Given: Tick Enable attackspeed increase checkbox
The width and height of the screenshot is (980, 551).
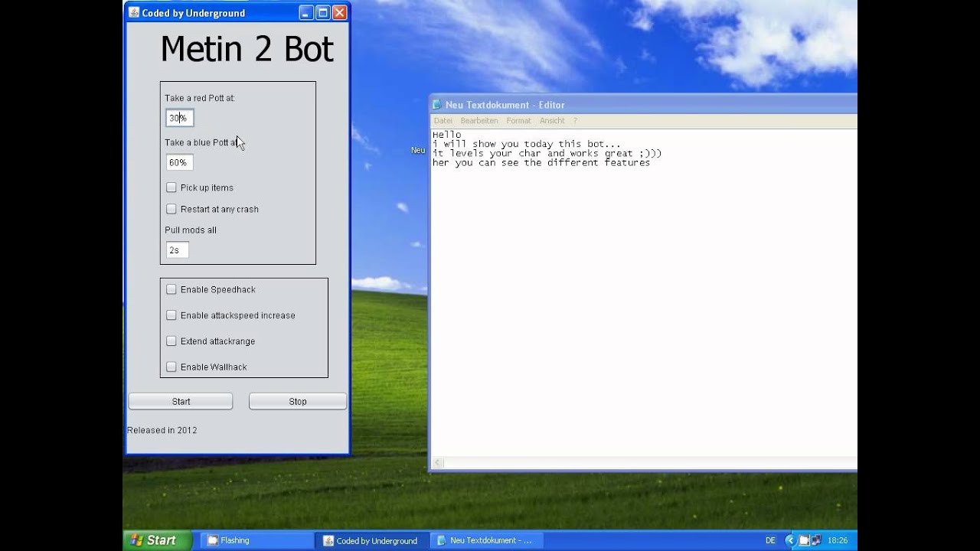Looking at the screenshot, I should (171, 315).
